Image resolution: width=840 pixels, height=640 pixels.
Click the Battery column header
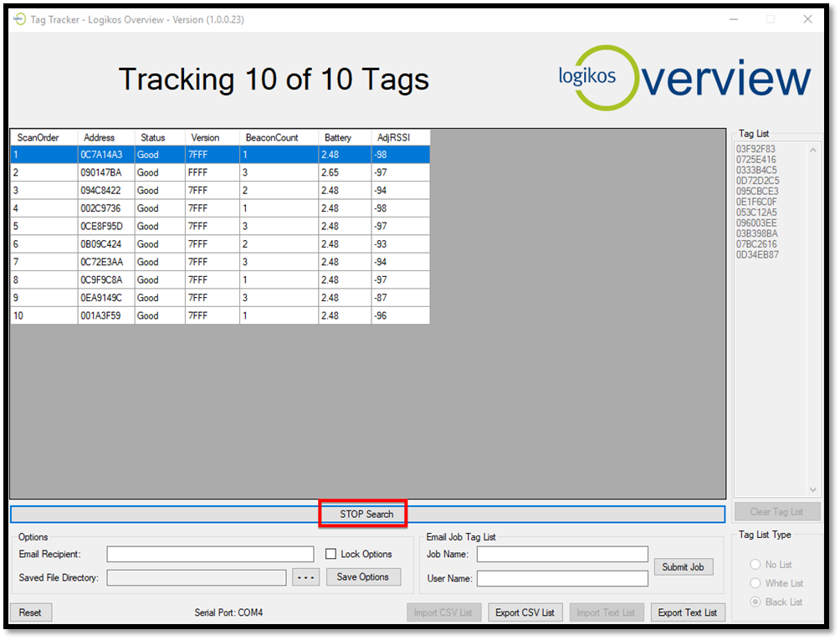pos(344,137)
